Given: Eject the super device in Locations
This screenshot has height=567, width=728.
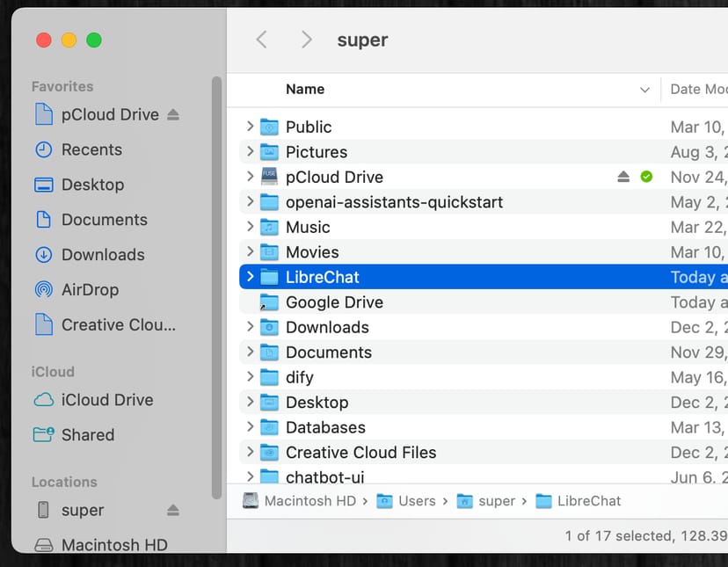Looking at the screenshot, I should 173,511.
